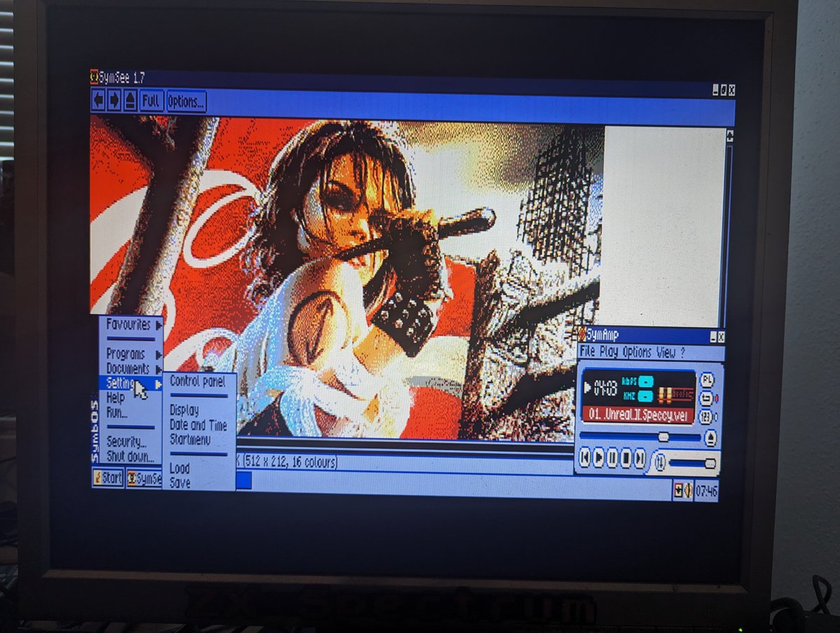The width and height of the screenshot is (840, 633).
Task: Open SymAmp question mark help menu
Action: tap(682, 352)
